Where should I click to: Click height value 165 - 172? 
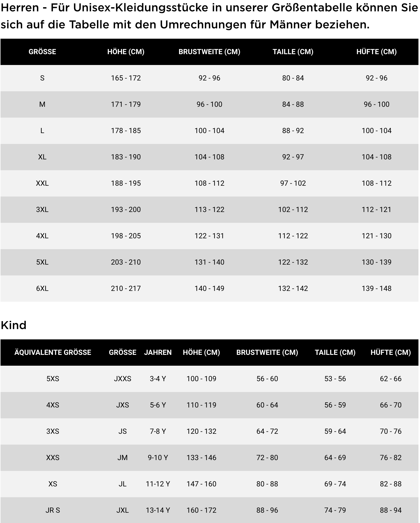point(126,78)
